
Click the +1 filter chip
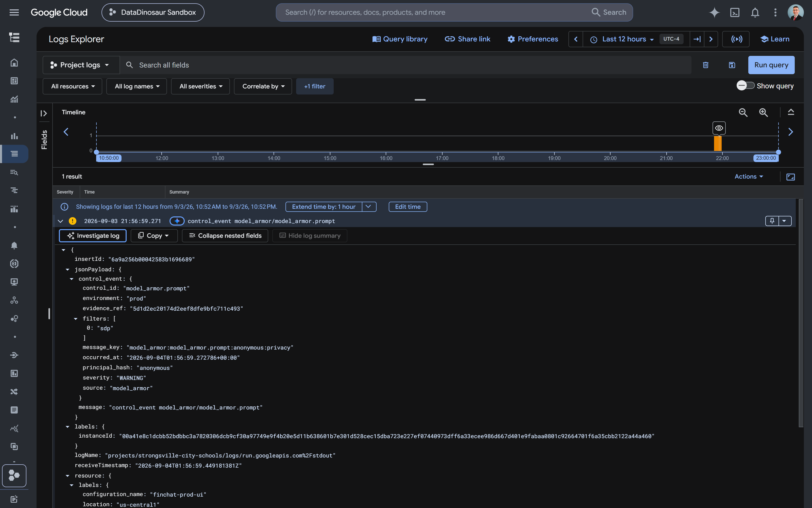tap(315, 86)
